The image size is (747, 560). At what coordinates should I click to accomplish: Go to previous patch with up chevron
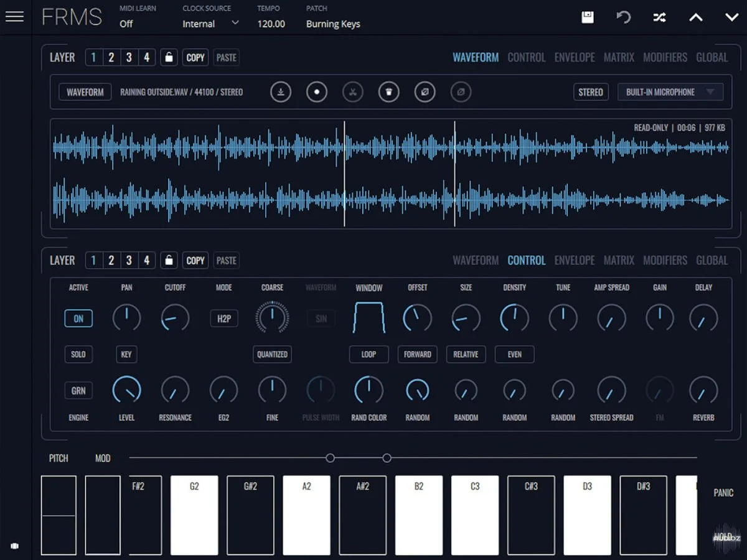(x=695, y=17)
